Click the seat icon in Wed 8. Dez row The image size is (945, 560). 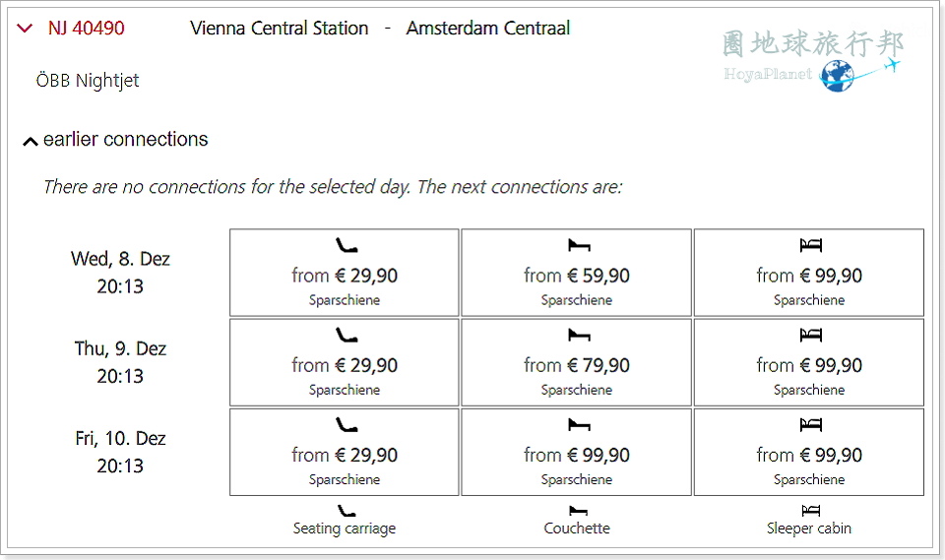point(346,245)
